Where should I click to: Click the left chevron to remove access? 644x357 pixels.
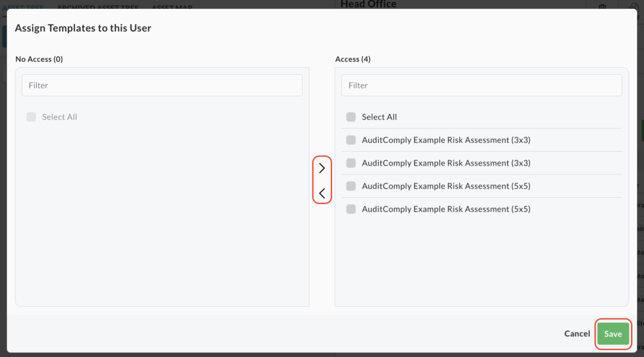(x=322, y=193)
